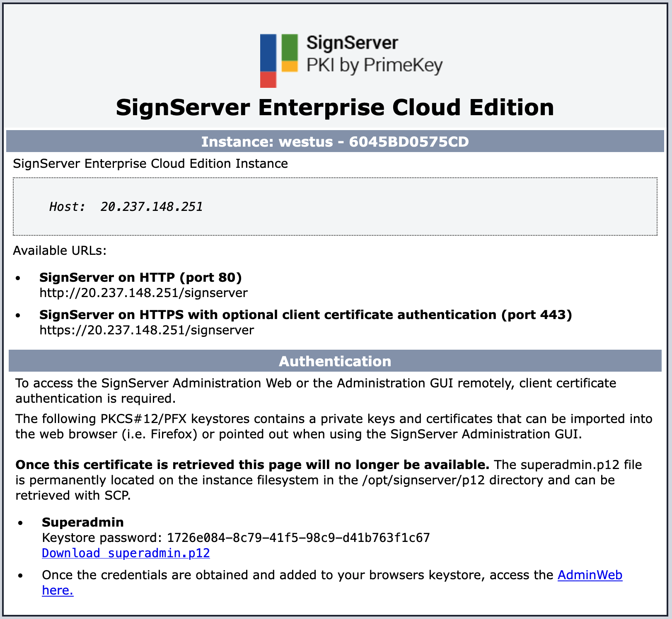This screenshot has height=619, width=672.
Task: Click the 'client certificate authentication is required' paragraph
Action: click(315, 391)
